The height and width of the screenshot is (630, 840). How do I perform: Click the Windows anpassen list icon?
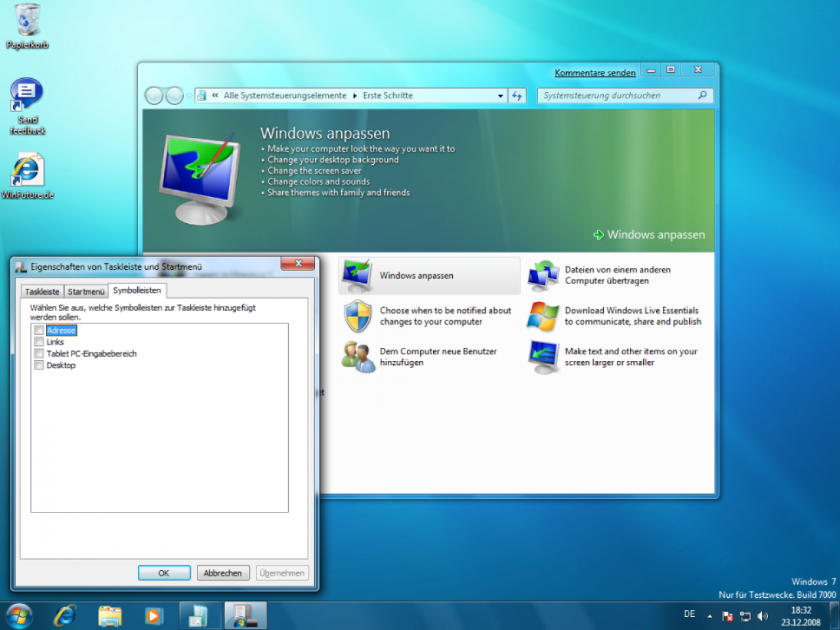357,276
